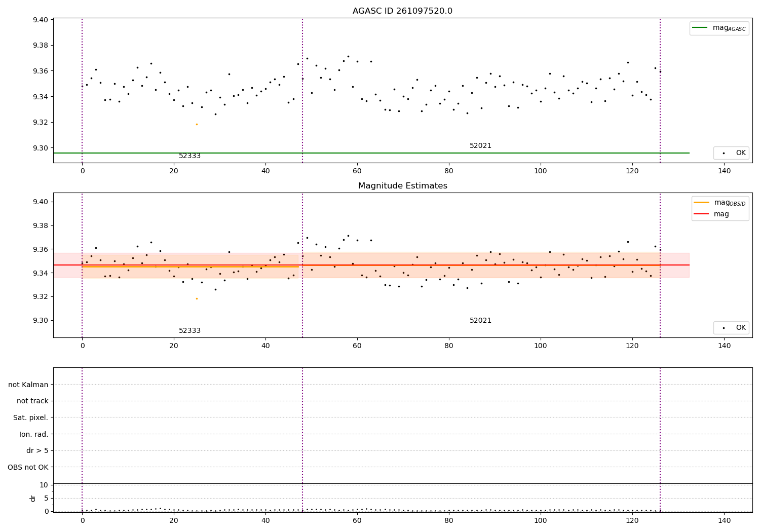Click the 'OK' legend entry in Magnitude Estimates plot
The height and width of the screenshot is (532, 760).
tap(731, 328)
